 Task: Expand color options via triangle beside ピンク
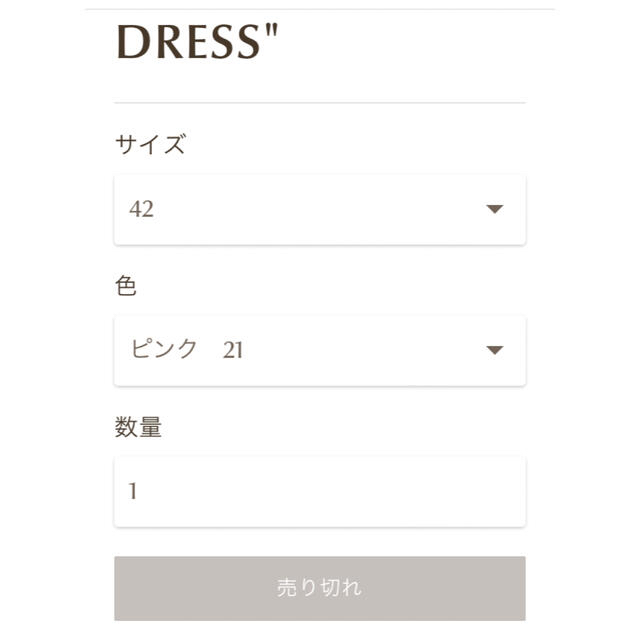tap(495, 350)
